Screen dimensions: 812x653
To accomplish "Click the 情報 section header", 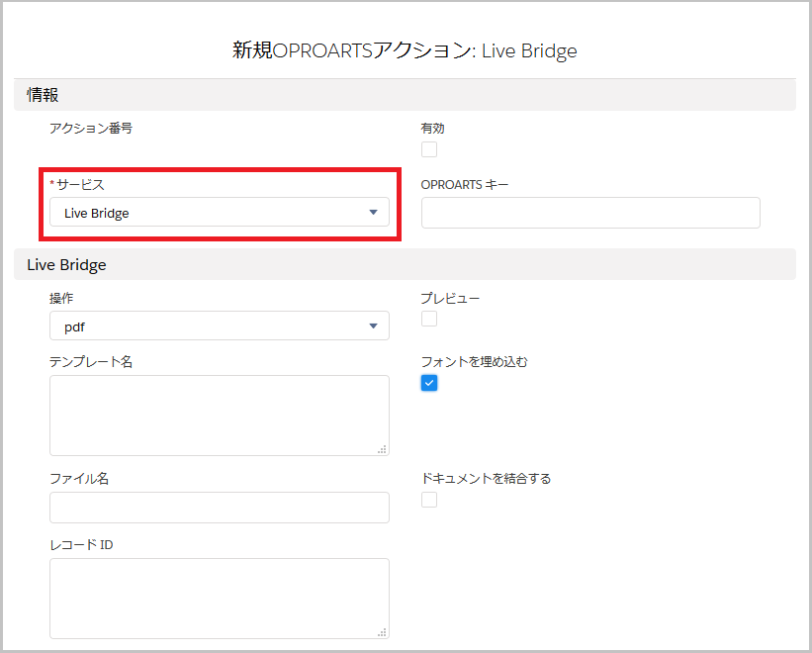I will (x=43, y=95).
